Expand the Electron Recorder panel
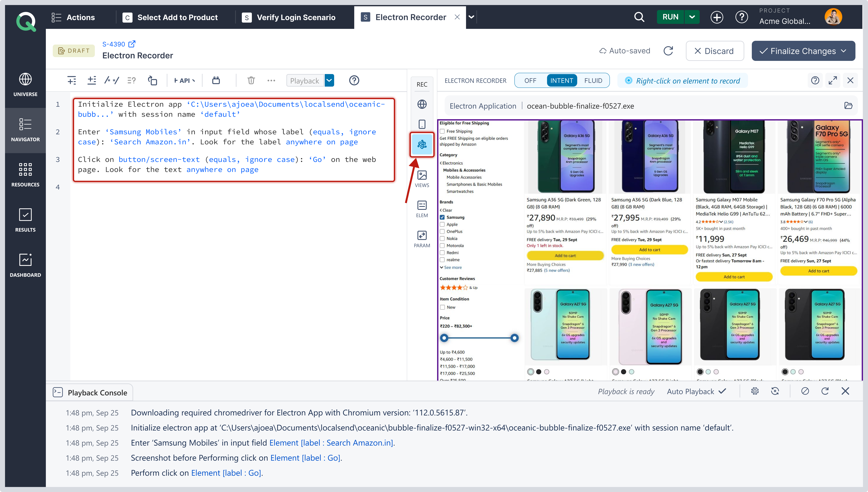 pos(833,80)
